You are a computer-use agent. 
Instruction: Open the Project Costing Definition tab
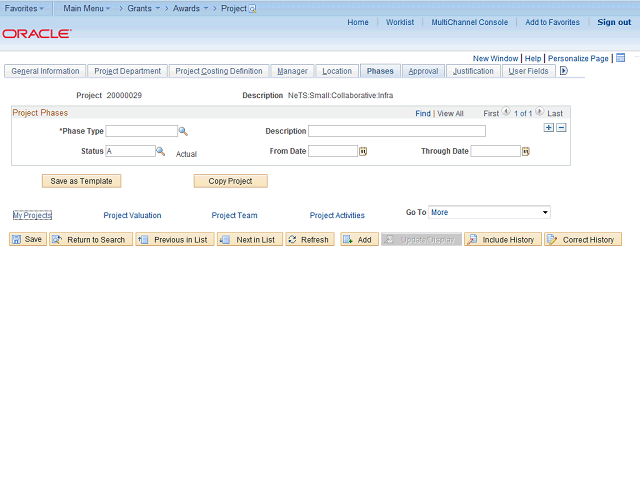(219, 71)
